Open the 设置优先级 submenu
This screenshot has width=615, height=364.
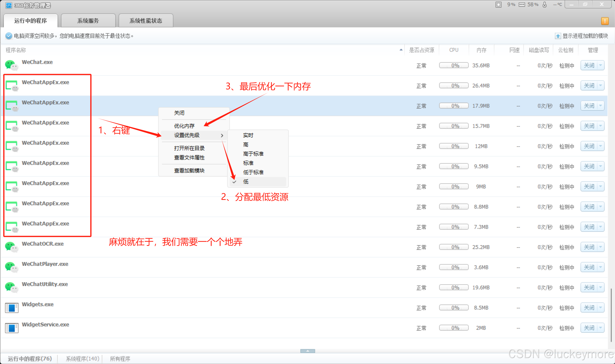(x=187, y=135)
